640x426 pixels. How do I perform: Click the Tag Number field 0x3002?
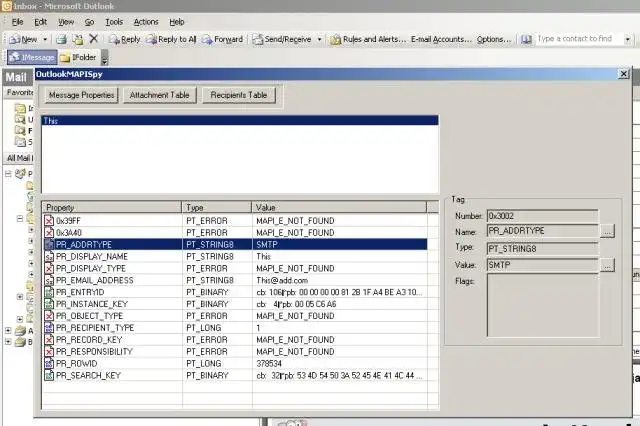click(x=542, y=216)
